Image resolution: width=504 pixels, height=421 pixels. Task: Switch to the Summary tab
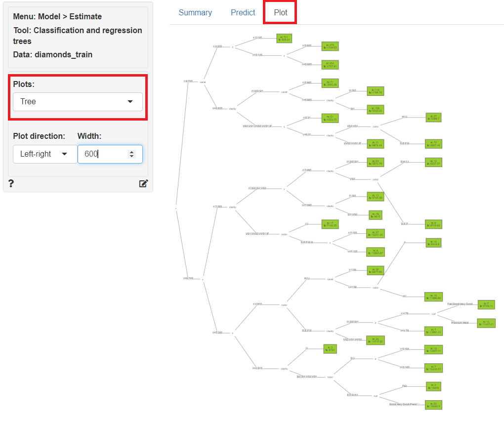(195, 12)
